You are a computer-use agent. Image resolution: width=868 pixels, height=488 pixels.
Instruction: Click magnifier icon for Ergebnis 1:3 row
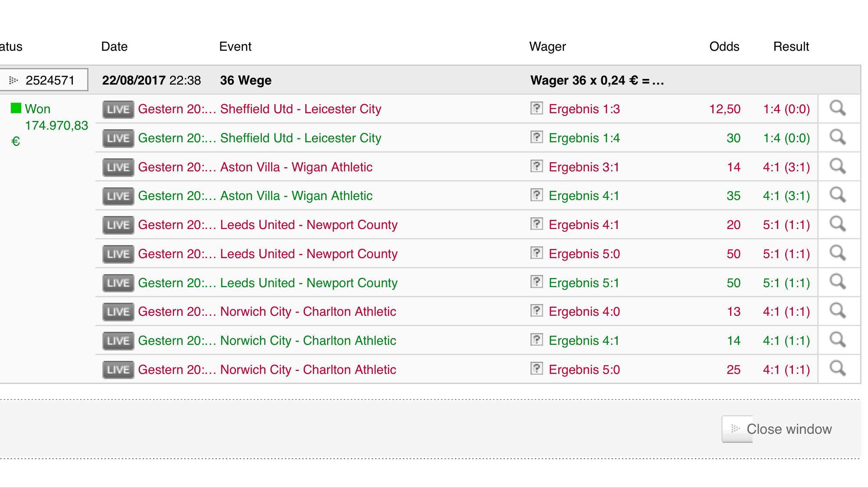click(x=838, y=108)
